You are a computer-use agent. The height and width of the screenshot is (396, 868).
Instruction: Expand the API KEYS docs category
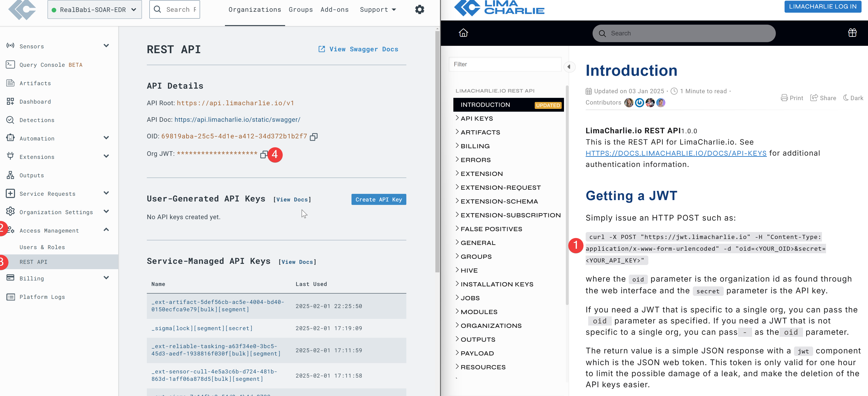click(x=457, y=118)
